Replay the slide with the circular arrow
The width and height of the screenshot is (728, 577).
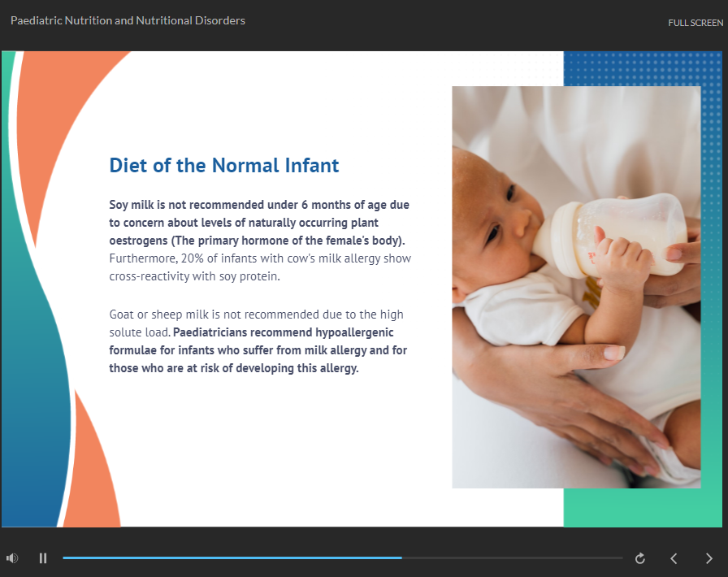click(x=639, y=558)
